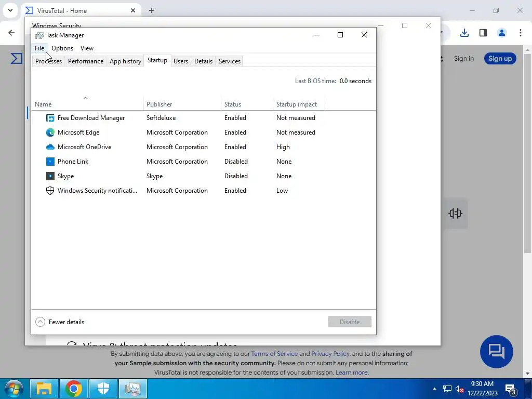Click the Windows Security taskbar icon

tap(103, 389)
